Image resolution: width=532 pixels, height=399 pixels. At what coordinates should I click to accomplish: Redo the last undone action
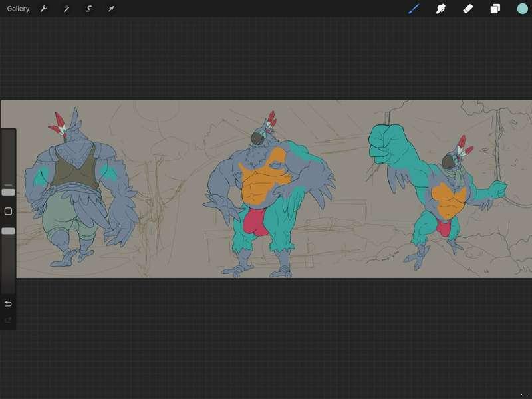pos(8,320)
